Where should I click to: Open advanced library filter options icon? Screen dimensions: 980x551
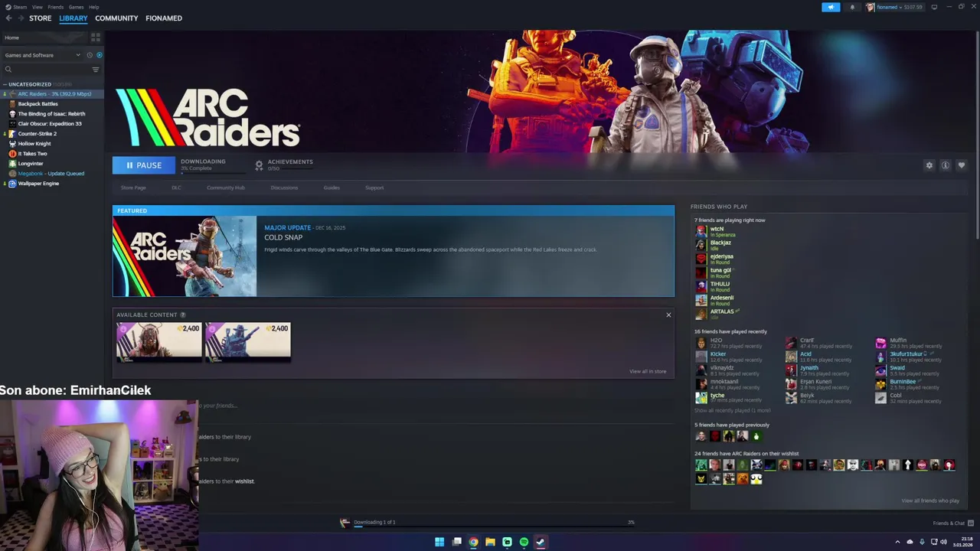tap(96, 70)
